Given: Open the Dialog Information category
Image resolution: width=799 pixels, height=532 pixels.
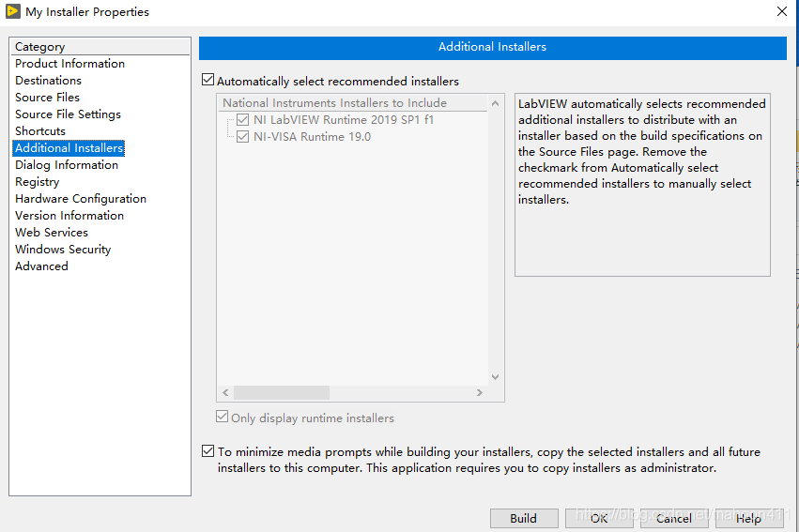Looking at the screenshot, I should coord(67,165).
